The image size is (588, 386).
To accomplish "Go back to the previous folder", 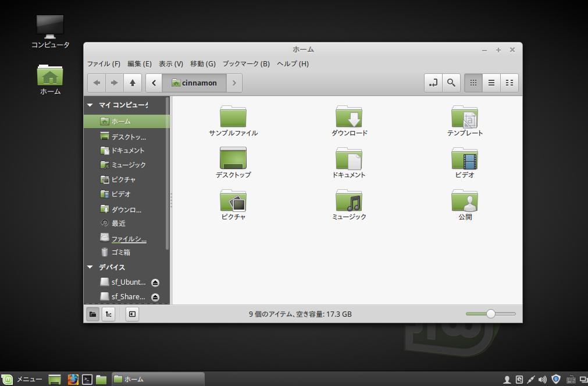I will (x=97, y=83).
